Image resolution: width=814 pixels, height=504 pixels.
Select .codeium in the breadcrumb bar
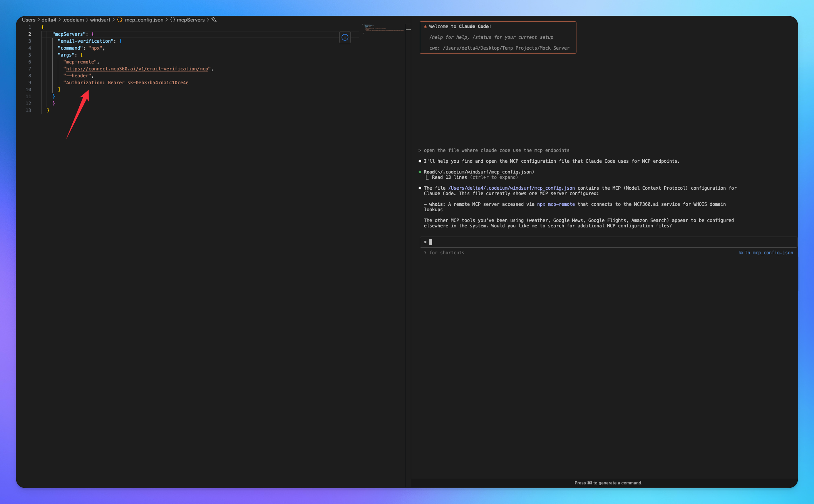coord(73,20)
